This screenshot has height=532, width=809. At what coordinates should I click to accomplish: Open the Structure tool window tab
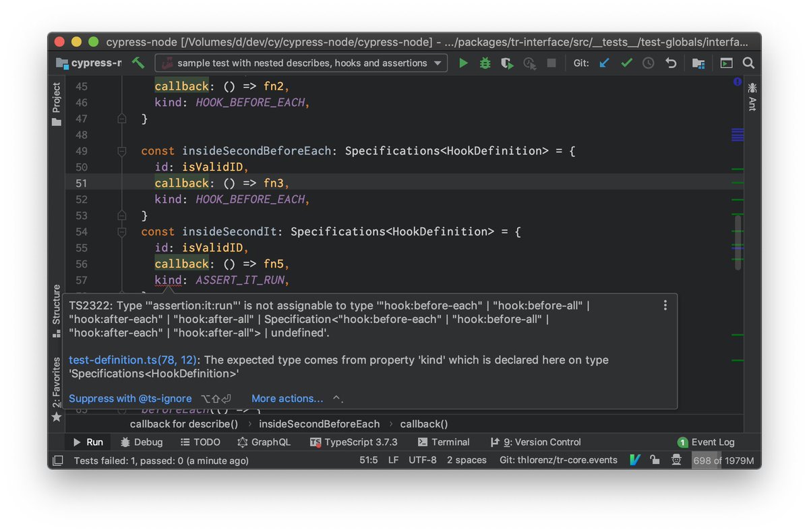[57, 310]
